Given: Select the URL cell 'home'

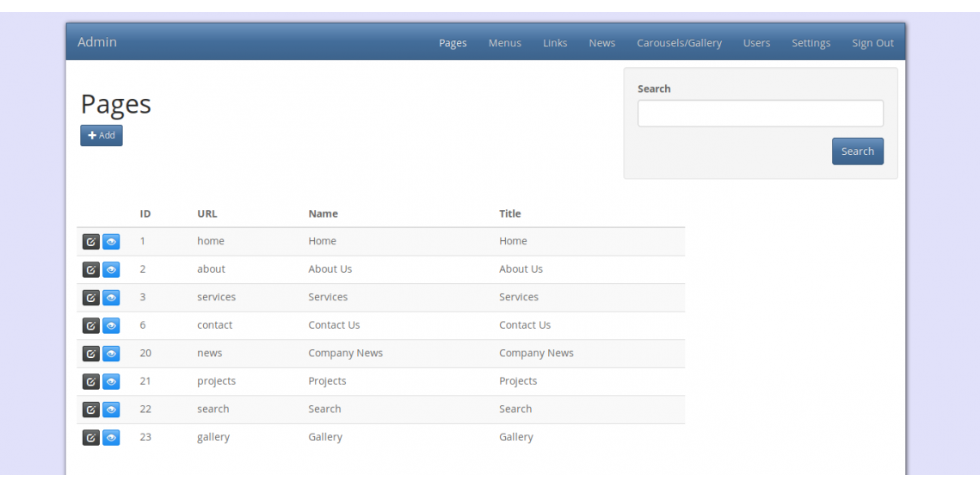Looking at the screenshot, I should click(x=211, y=241).
